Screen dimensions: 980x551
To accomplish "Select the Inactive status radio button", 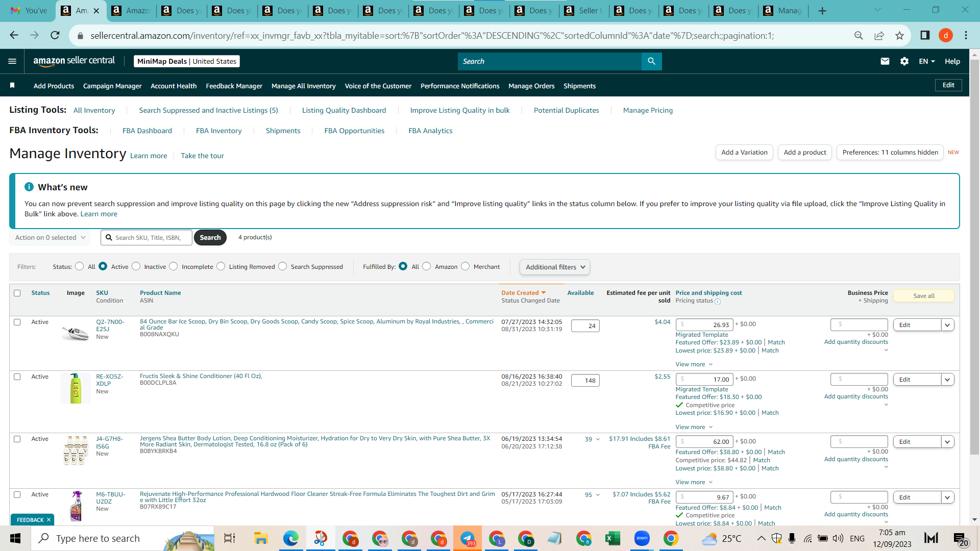I will pos(136,266).
